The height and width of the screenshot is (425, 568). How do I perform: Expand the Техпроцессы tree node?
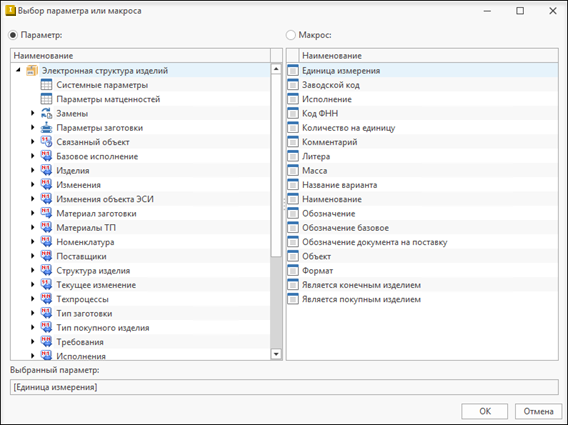point(33,299)
